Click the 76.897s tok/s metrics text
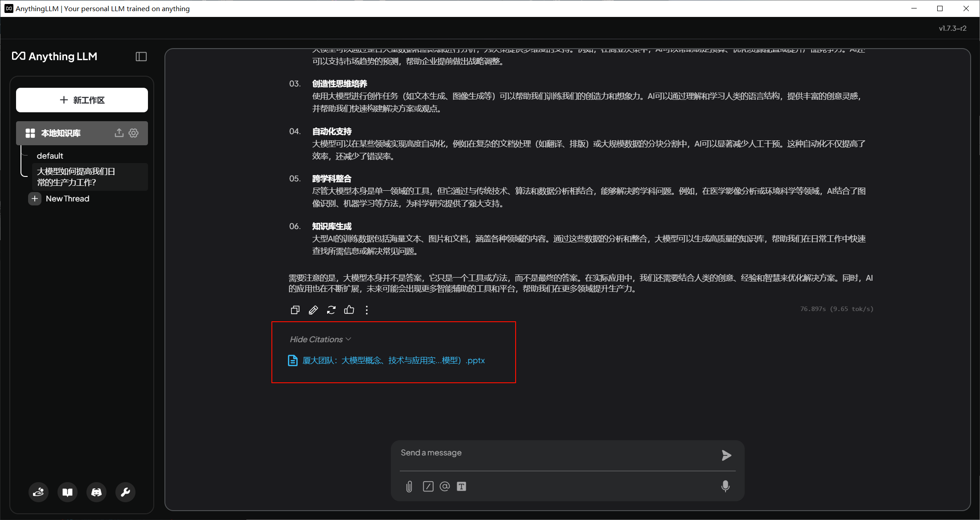This screenshot has width=980, height=520. (836, 309)
